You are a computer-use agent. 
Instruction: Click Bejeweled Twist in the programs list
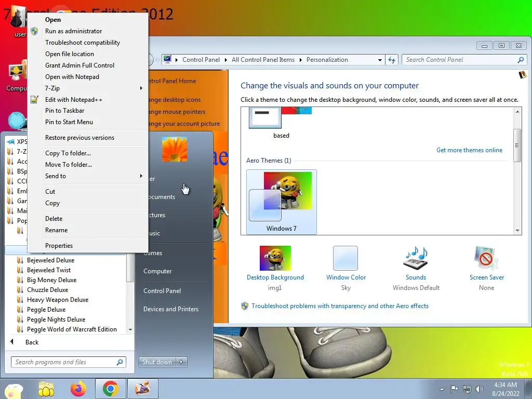(49, 270)
